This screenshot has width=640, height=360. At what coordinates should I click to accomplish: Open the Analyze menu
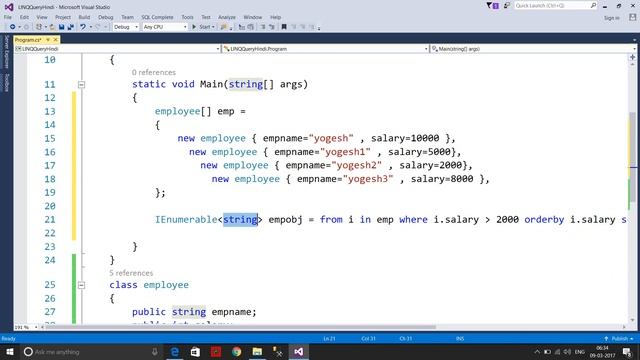[x=227, y=17]
